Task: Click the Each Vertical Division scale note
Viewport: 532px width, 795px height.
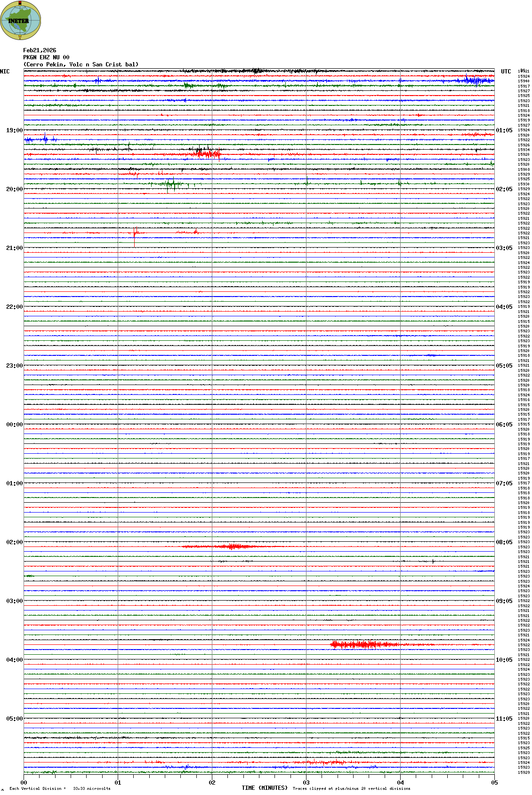Action: pyautogui.click(x=60, y=788)
